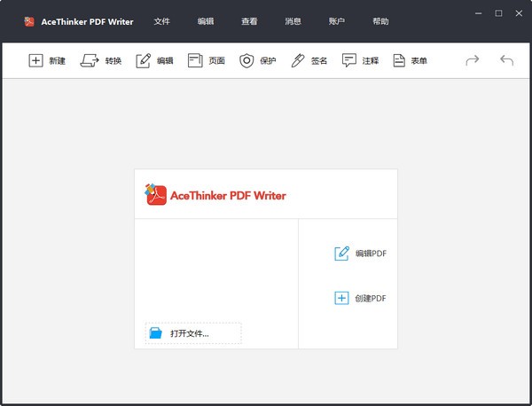
Task: Click the 注释 comment bubble icon
Action: coord(348,60)
